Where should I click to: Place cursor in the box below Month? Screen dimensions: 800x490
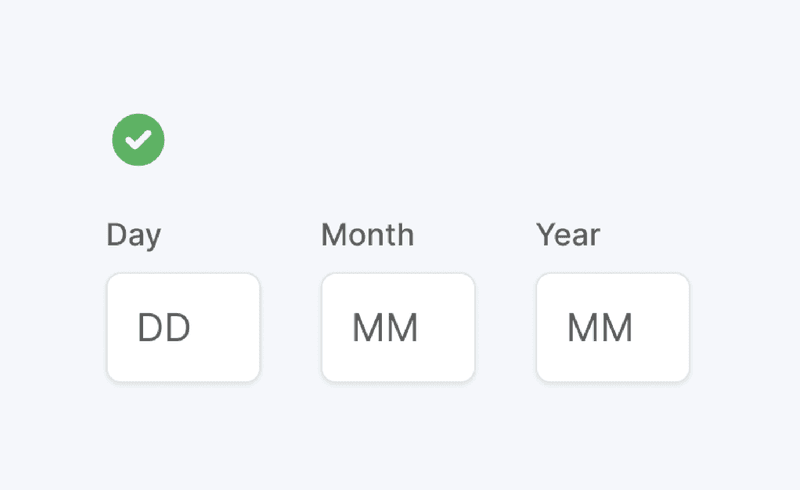398,327
